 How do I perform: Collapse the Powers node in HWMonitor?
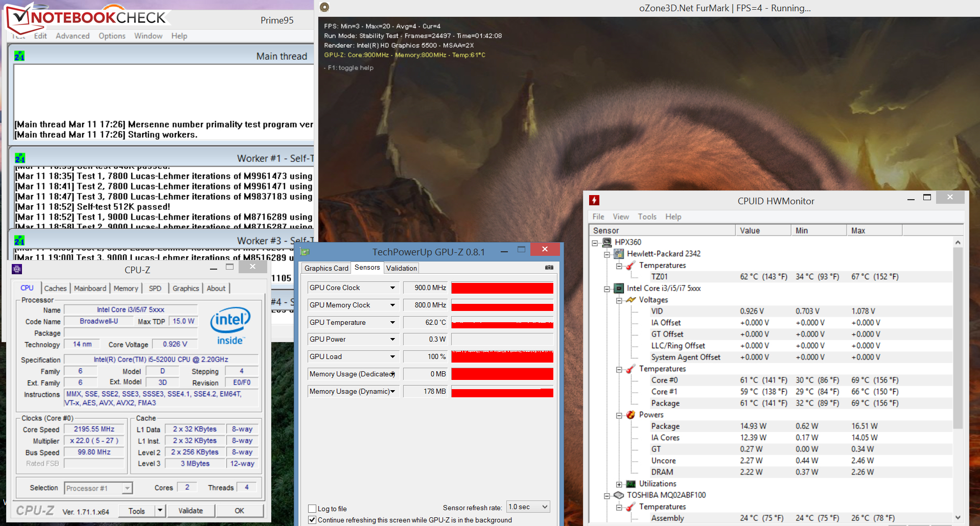(619, 415)
